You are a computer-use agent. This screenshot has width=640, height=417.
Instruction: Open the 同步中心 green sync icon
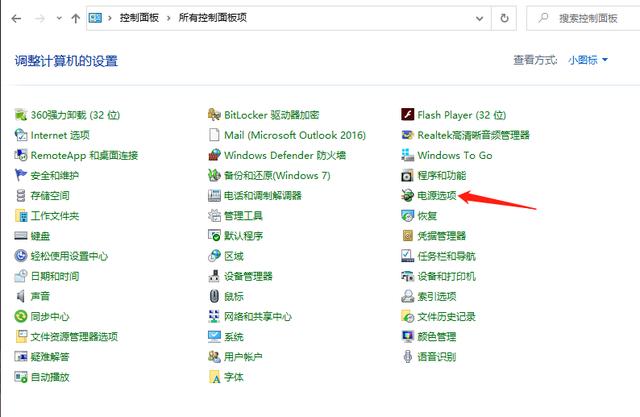(x=20, y=316)
